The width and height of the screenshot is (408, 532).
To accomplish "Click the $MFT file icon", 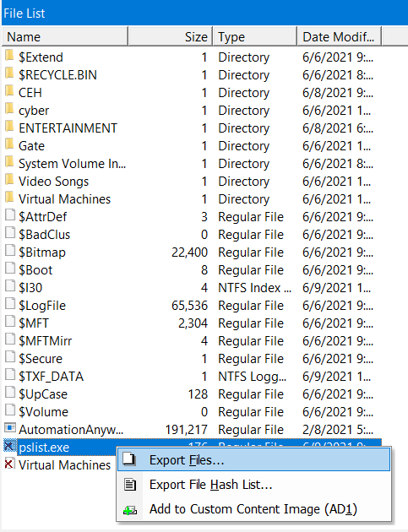I will coord(10,322).
